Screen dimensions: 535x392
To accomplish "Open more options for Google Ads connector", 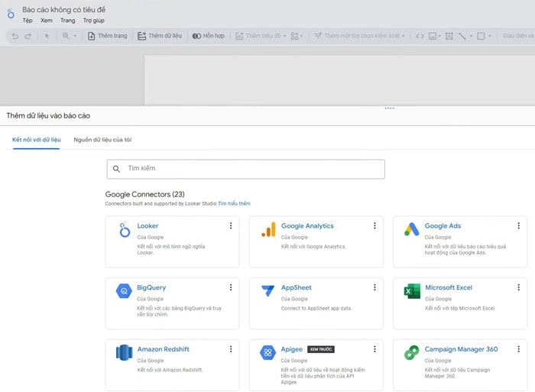I will (x=519, y=225).
